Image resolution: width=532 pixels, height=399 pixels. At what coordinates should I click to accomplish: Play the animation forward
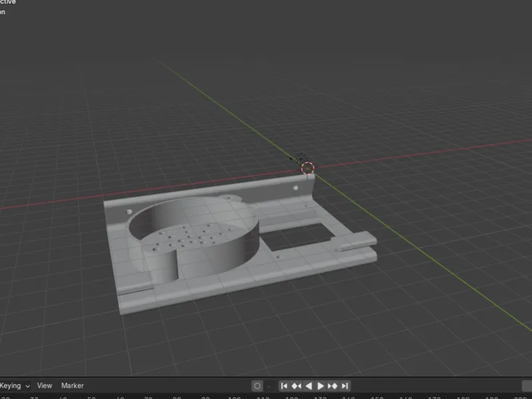click(x=321, y=386)
